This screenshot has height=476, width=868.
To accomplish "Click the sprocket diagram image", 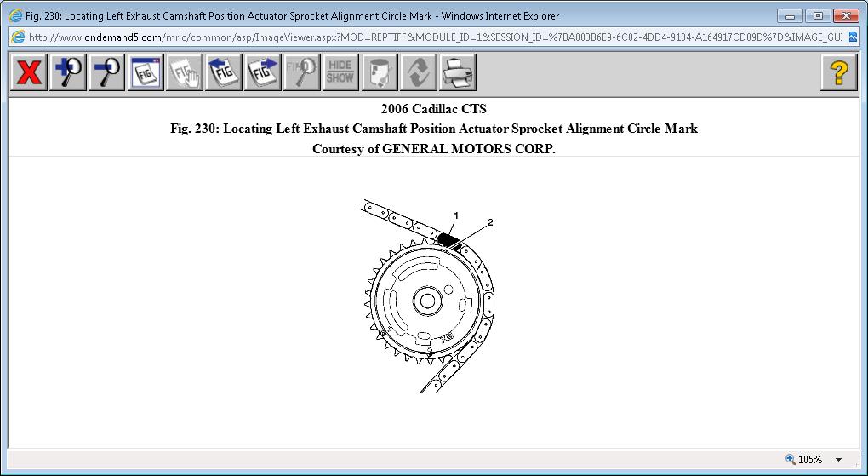I will tap(427, 296).
